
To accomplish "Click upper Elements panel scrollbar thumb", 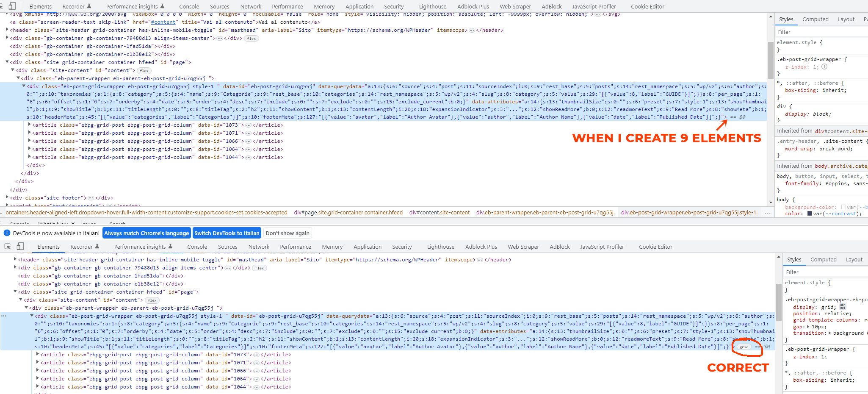I will [x=771, y=60].
